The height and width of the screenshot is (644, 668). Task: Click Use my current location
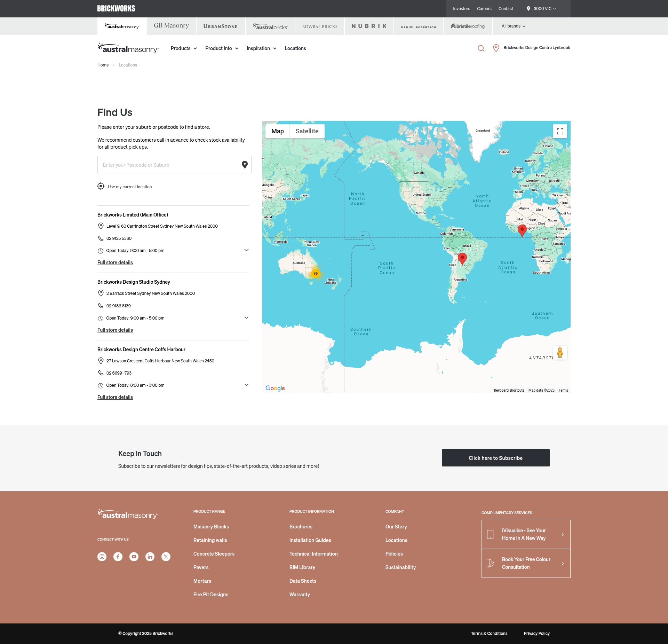click(x=130, y=187)
